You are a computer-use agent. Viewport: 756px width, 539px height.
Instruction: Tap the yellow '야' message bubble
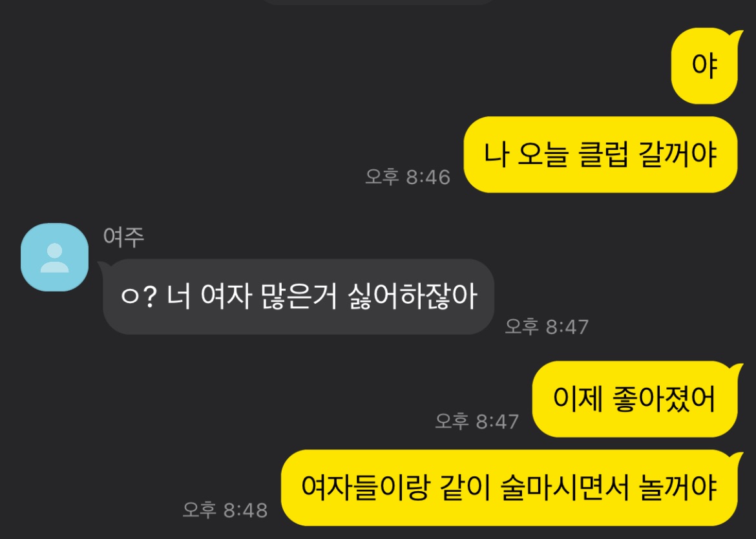tap(705, 66)
